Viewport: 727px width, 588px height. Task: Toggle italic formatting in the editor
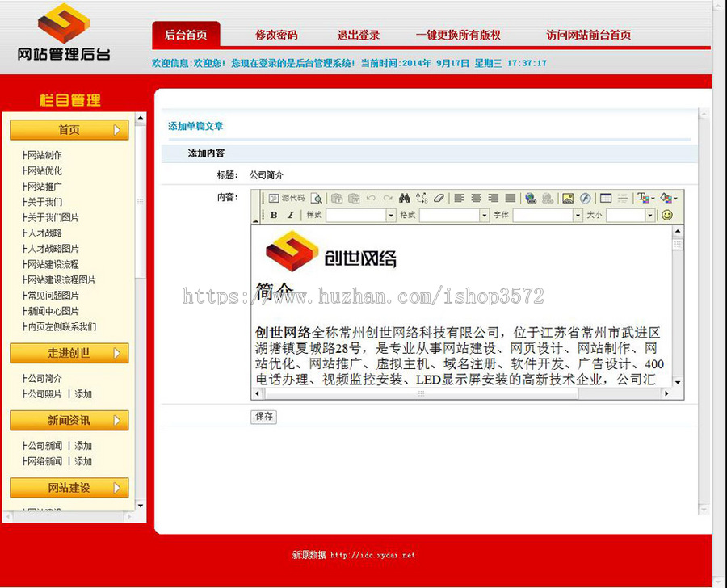(x=289, y=213)
